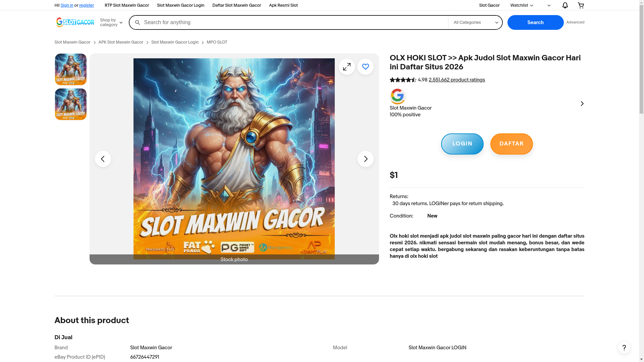Expand Shop by category dropdown
The image size is (644, 362).
[111, 22]
